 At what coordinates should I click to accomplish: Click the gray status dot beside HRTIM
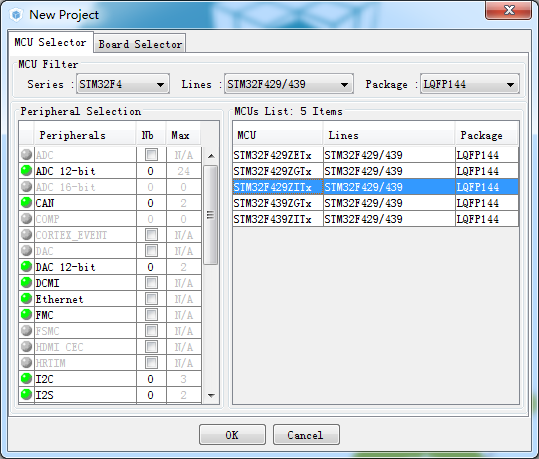(26, 362)
